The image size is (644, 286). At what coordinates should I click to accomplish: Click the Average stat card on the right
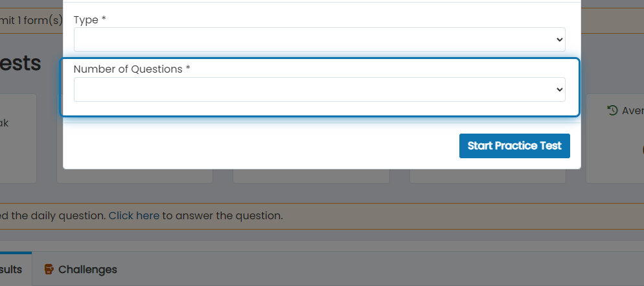[x=615, y=139]
